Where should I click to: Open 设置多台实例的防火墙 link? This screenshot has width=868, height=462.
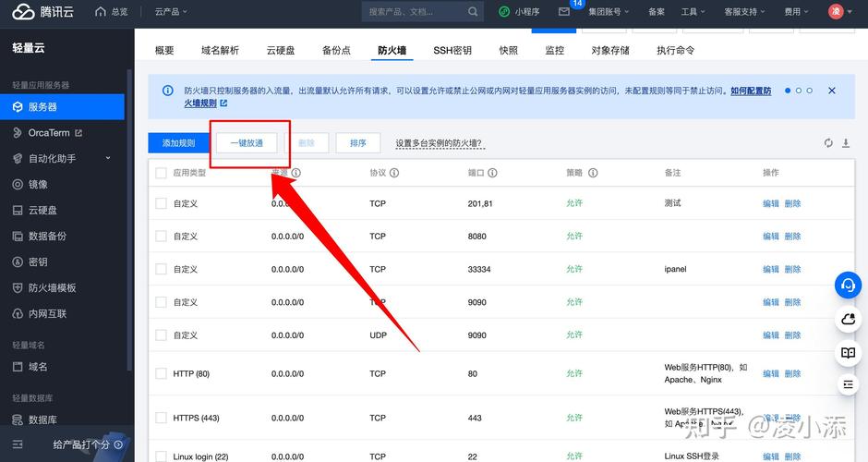[439, 143]
